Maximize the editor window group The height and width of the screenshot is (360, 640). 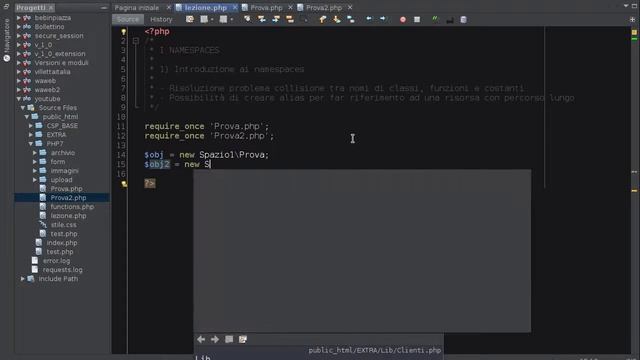click(635, 6)
